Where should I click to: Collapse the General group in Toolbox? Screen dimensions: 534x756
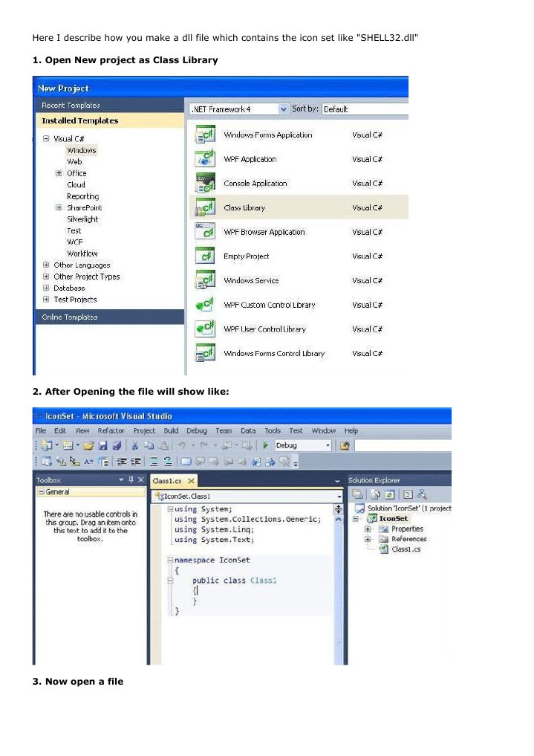tap(42, 492)
